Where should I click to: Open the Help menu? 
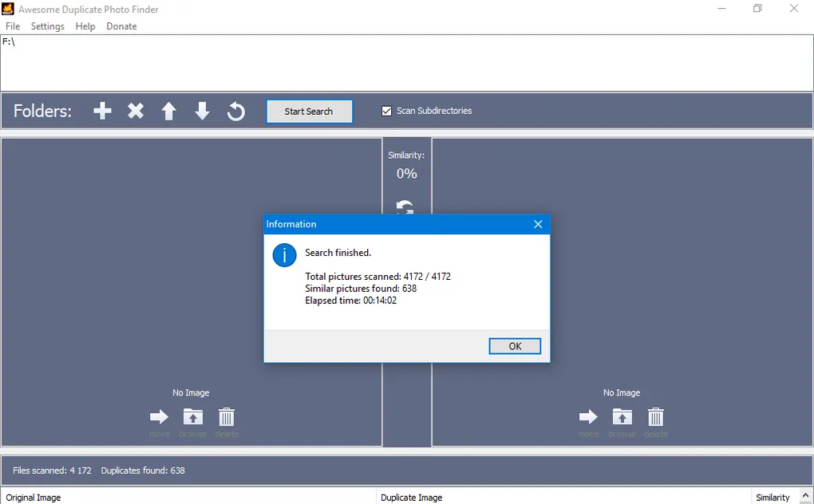click(85, 26)
